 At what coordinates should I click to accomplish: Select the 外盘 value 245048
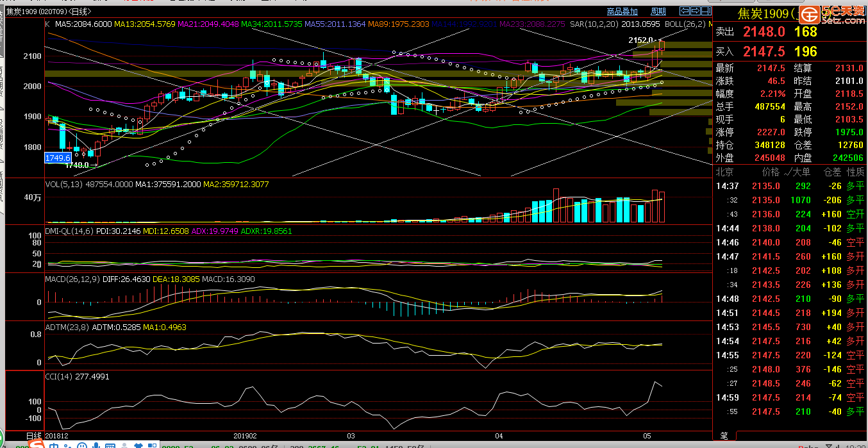(769, 158)
